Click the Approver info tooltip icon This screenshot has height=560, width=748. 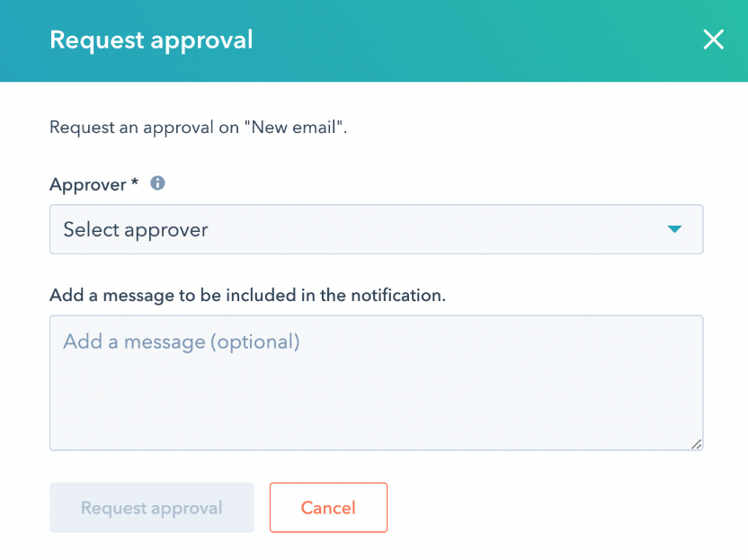158,183
